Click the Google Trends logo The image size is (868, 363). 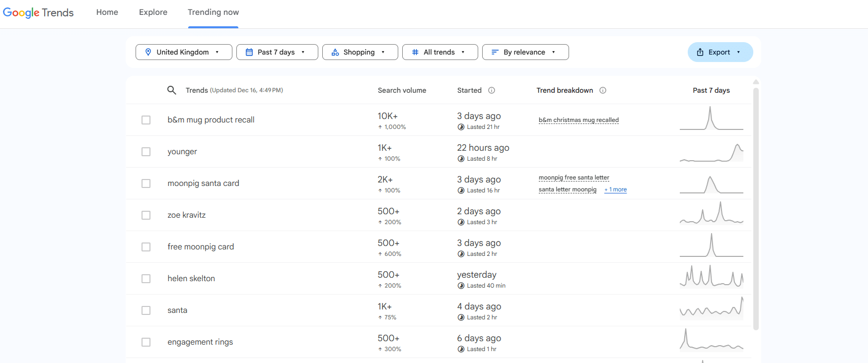point(38,12)
